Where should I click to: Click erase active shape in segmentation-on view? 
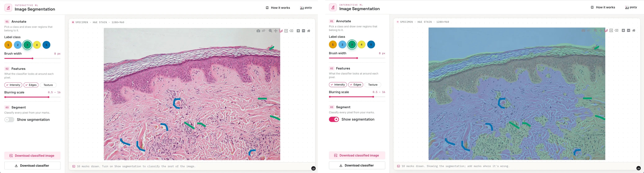(617, 30)
